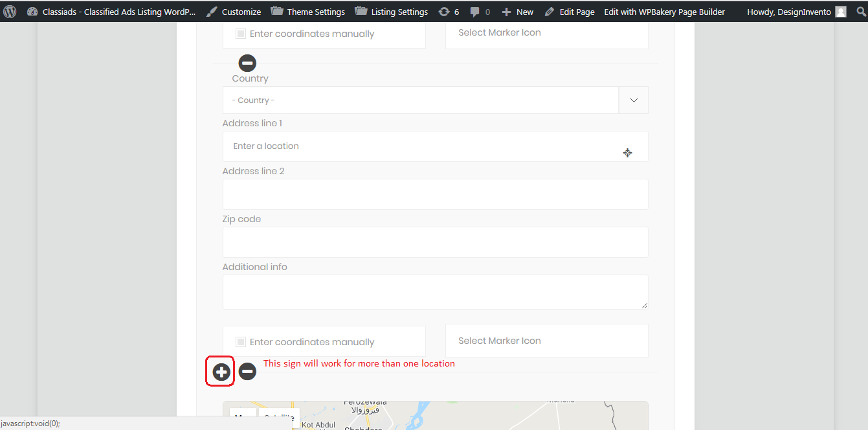Viewport: 868px width, 430px height.
Task: Click the "Additional info" label
Action: tap(255, 267)
